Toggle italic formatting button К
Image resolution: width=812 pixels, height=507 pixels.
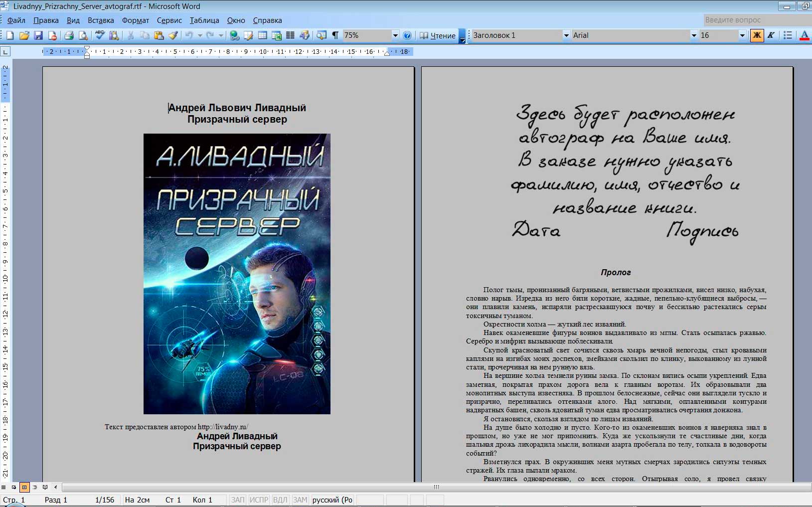coord(771,35)
